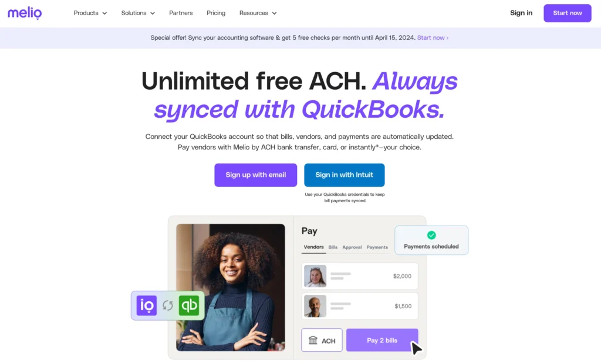Click the Melio logo in header
The height and width of the screenshot is (364, 601).
(25, 13)
